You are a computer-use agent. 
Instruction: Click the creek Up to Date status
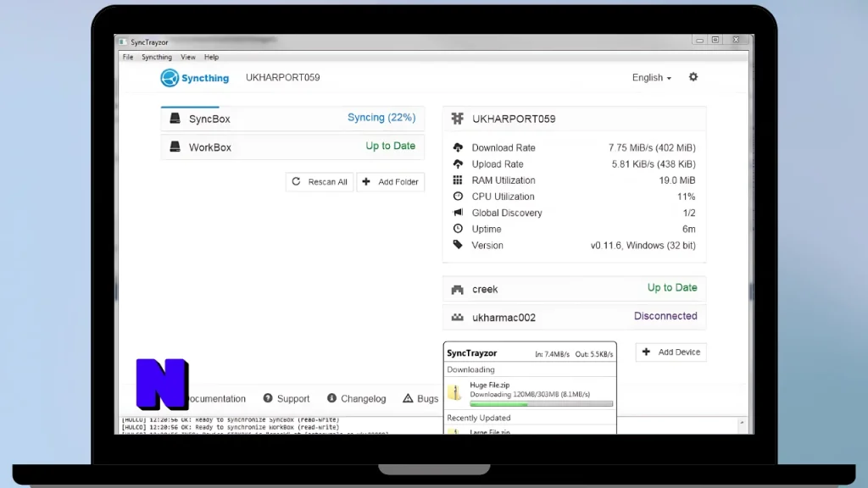672,288
